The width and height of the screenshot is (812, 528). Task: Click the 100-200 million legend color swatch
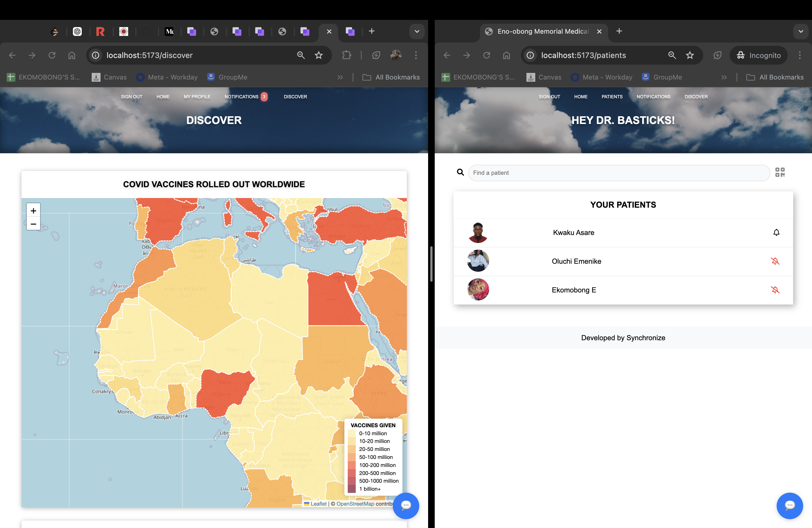352,465
